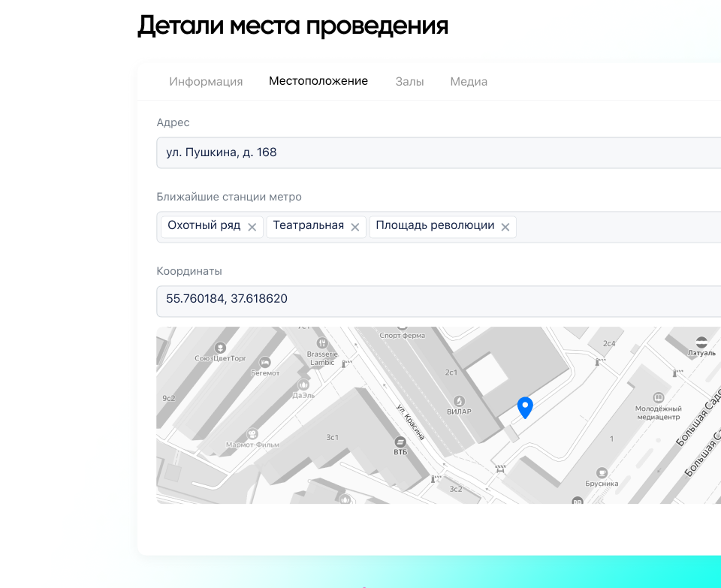This screenshot has height=588, width=721.
Task: Select the Молодёжный медиацентр map icon
Action: pyautogui.click(x=659, y=397)
